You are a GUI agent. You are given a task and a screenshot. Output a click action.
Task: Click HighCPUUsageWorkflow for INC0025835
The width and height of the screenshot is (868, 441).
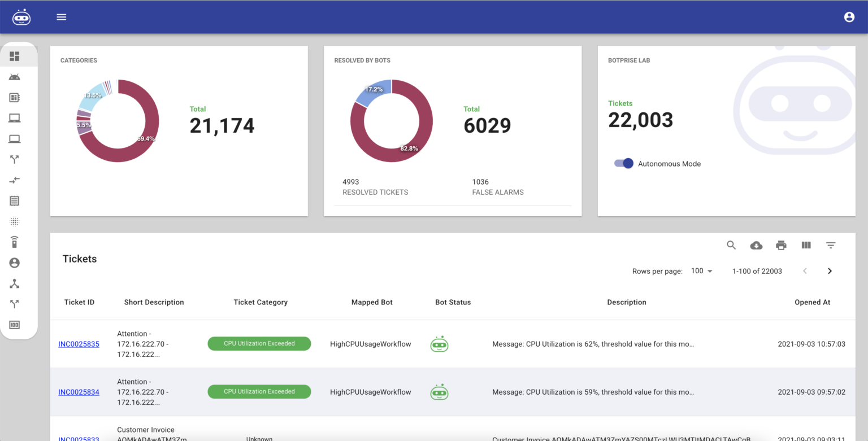pyautogui.click(x=371, y=344)
